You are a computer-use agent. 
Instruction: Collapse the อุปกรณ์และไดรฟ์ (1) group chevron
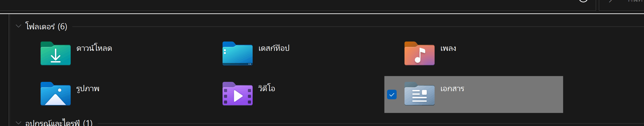click(18, 123)
